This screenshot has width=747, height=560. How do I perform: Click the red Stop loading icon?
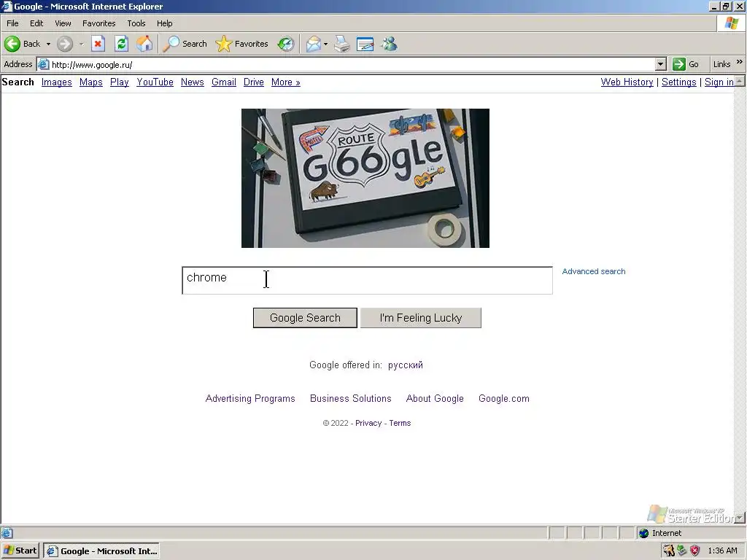[x=98, y=44]
